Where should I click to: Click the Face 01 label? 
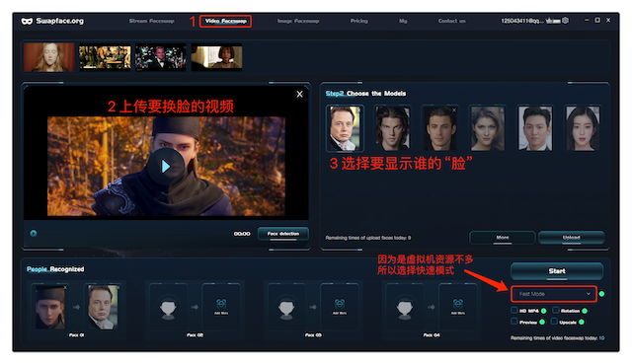tap(77, 335)
